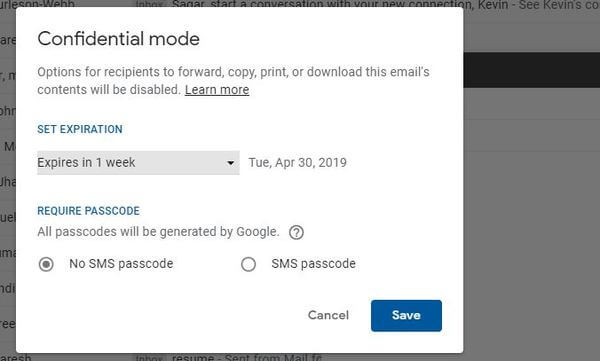
Task: Open the Kevin connection email behind dialog
Action: coord(386,5)
